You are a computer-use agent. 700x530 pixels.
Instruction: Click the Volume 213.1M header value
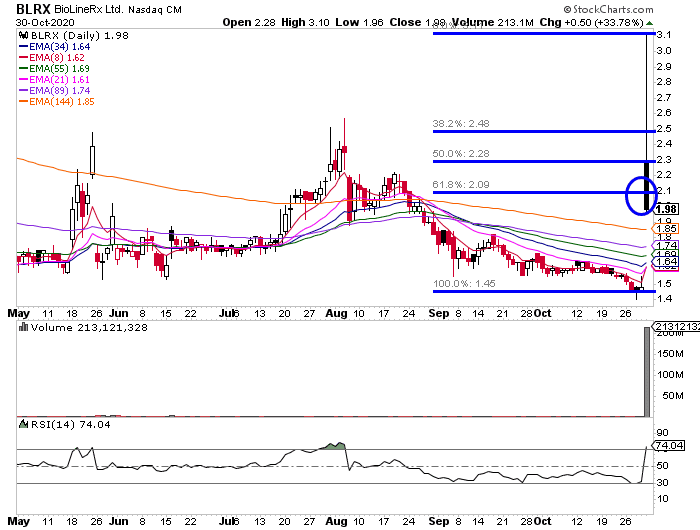click(x=493, y=22)
